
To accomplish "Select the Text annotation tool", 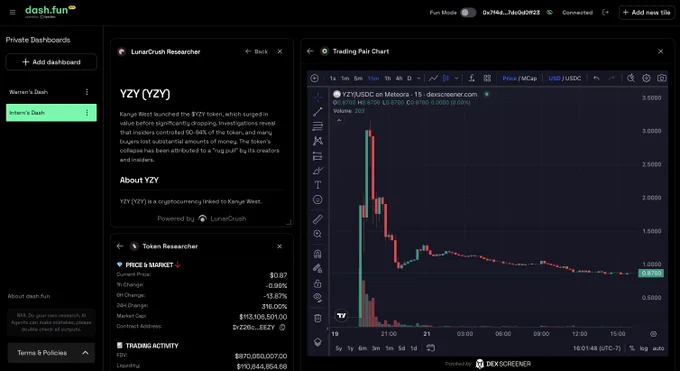I will pos(318,185).
